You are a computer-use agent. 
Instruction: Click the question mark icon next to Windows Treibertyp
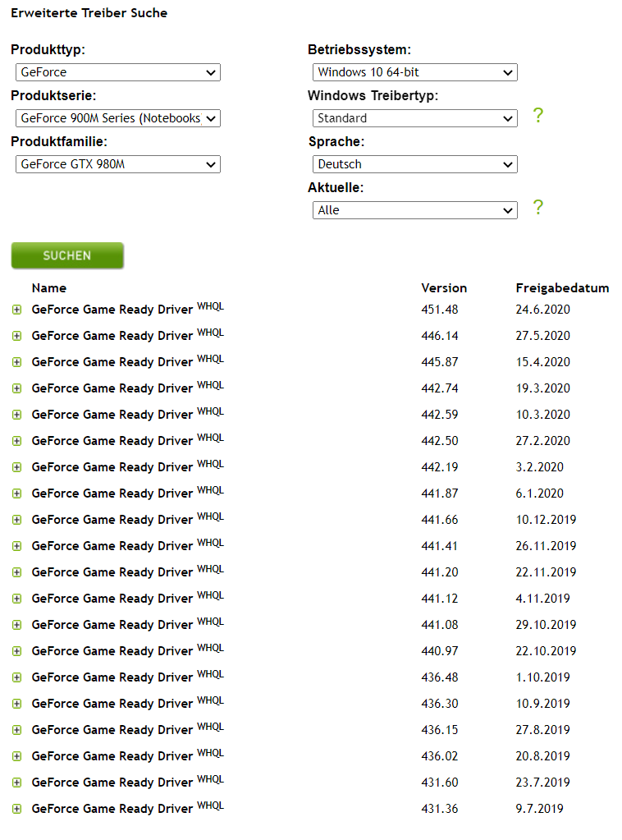pyautogui.click(x=537, y=116)
